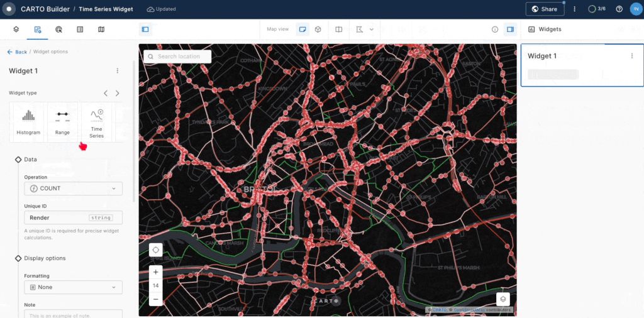Toggle the left panel visibility icon
This screenshot has width=644, height=318.
(x=145, y=30)
